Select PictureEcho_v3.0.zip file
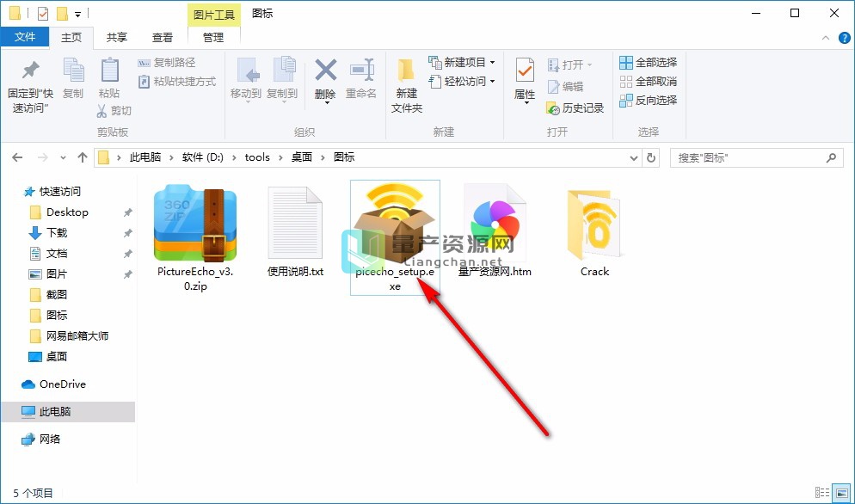 point(195,238)
